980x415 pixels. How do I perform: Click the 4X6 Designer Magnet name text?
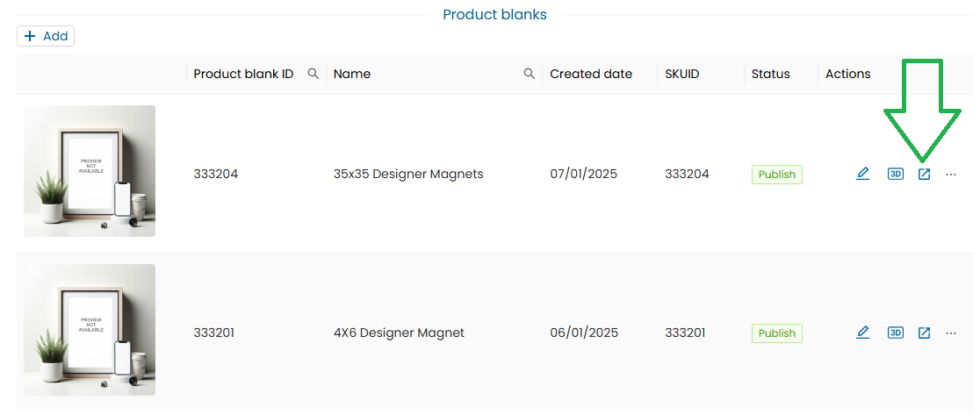399,333
